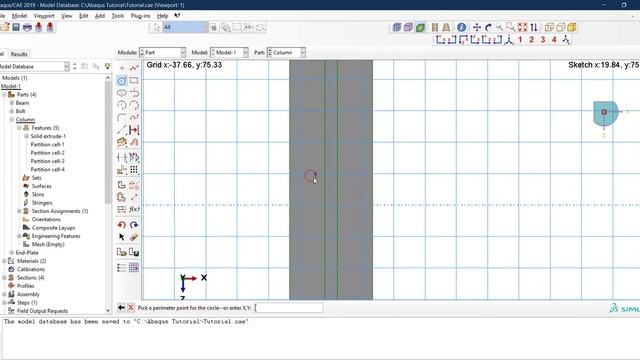Open the Viewport menu
Image resolution: width=640 pixels, height=360 pixels.
(44, 16)
